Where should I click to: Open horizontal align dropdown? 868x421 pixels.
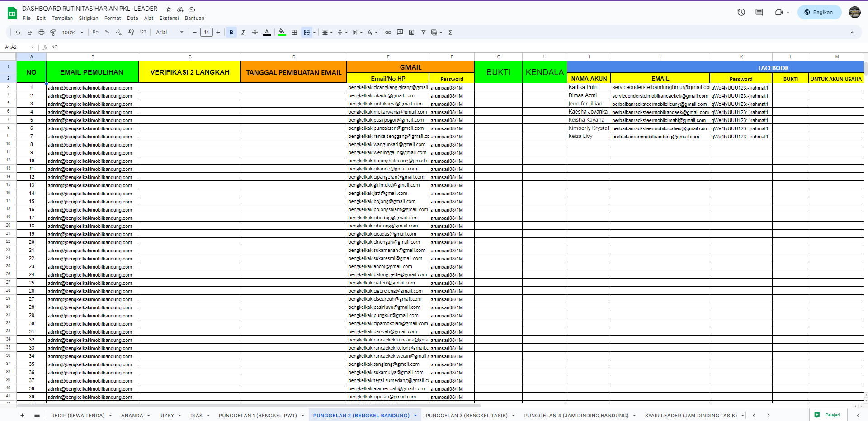(327, 32)
